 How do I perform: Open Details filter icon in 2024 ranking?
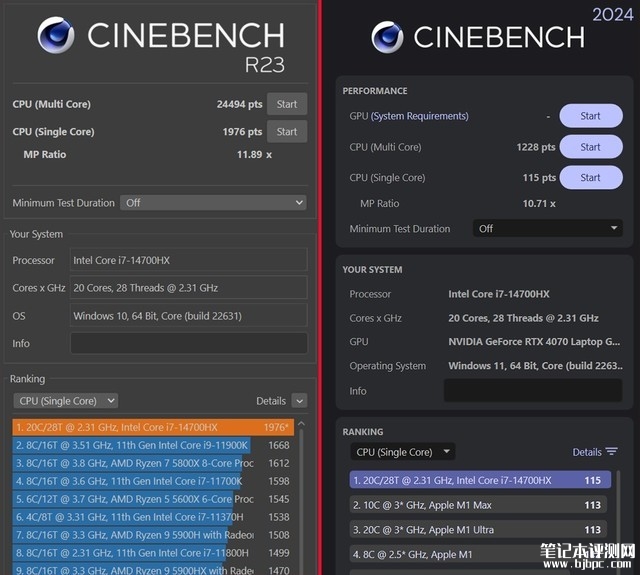pos(611,451)
